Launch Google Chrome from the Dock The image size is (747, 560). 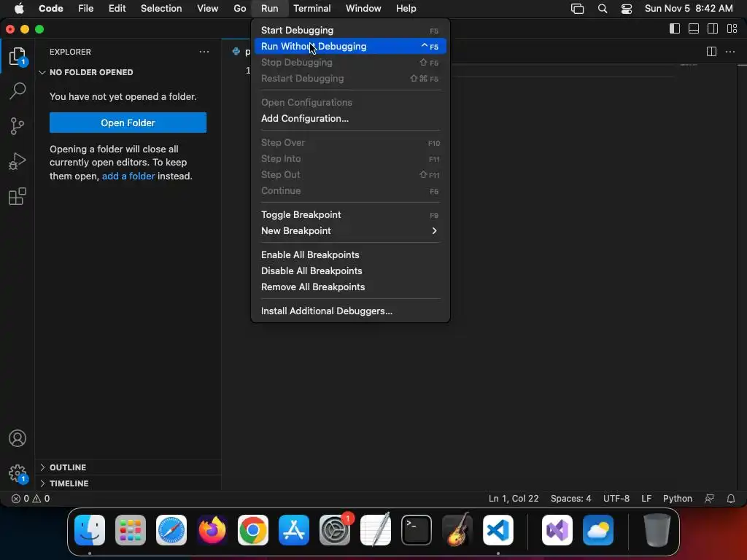point(253,530)
